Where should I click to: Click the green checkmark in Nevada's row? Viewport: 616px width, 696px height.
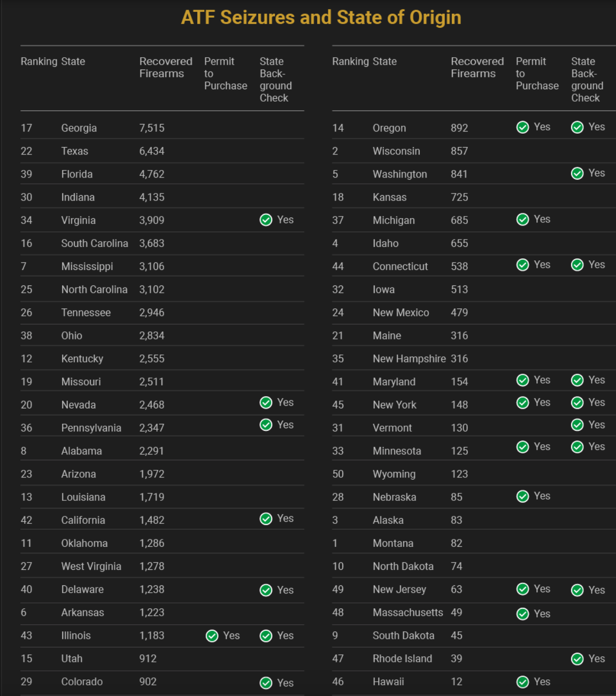coord(266,403)
